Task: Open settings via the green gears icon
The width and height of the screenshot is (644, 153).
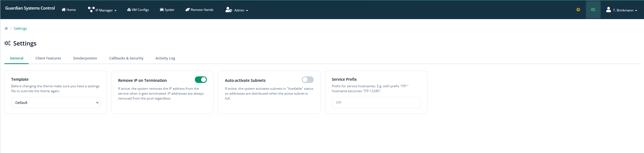Action: coord(593,10)
